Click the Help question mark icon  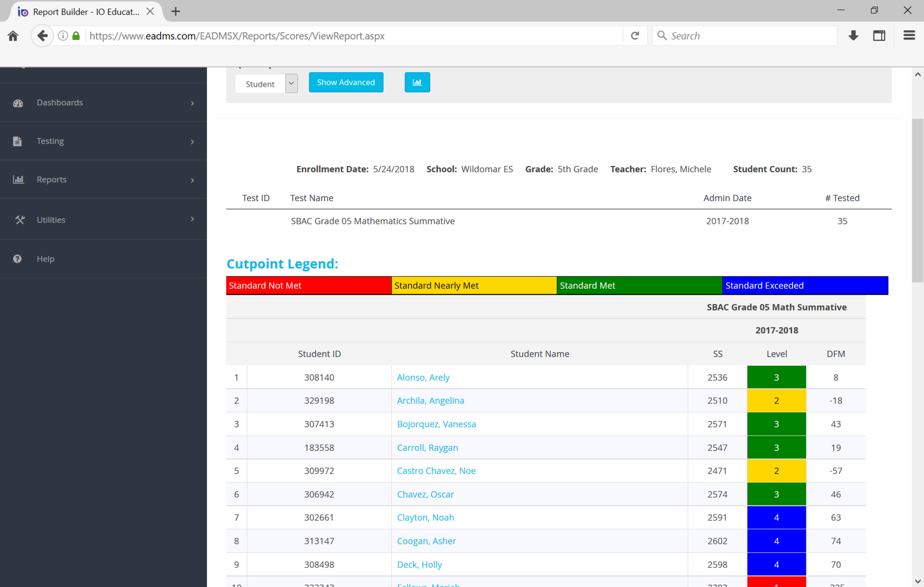(17, 259)
